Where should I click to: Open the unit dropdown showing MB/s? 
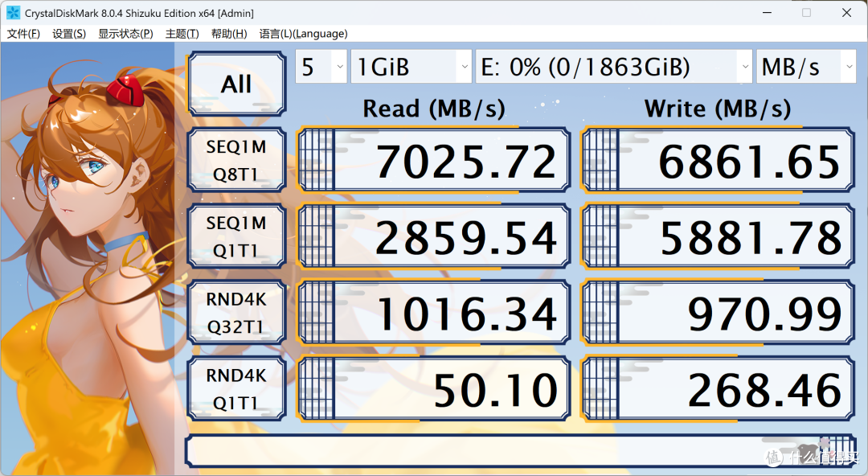pyautogui.click(x=806, y=67)
